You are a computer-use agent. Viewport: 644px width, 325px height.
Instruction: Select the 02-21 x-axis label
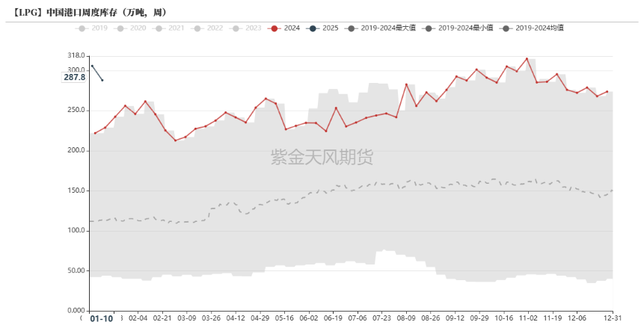pyautogui.click(x=162, y=318)
